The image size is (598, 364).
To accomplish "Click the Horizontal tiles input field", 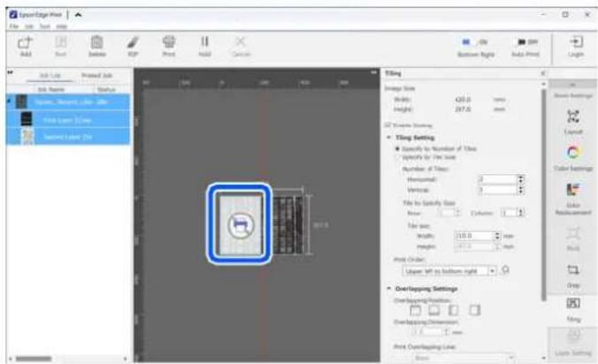I will click(x=498, y=179).
